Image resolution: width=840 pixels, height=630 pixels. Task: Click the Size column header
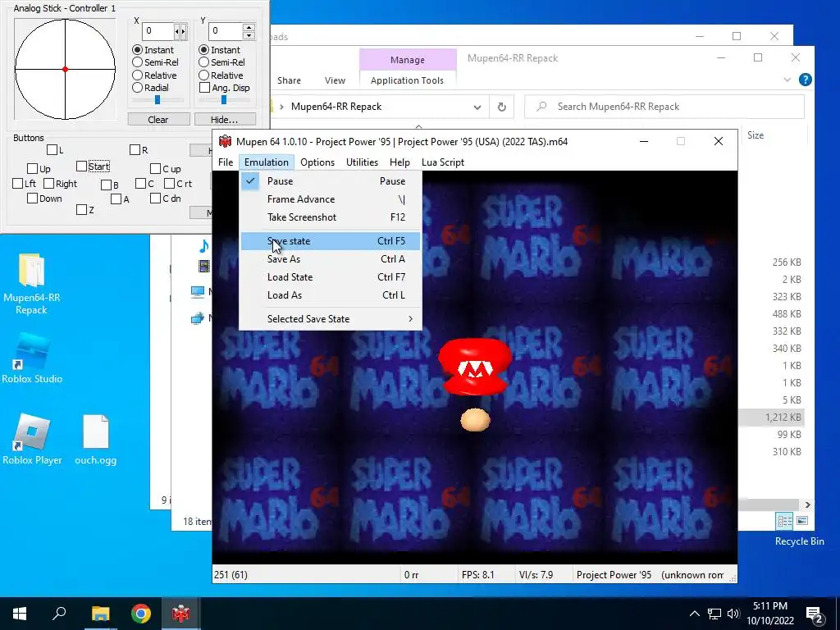[756, 135]
